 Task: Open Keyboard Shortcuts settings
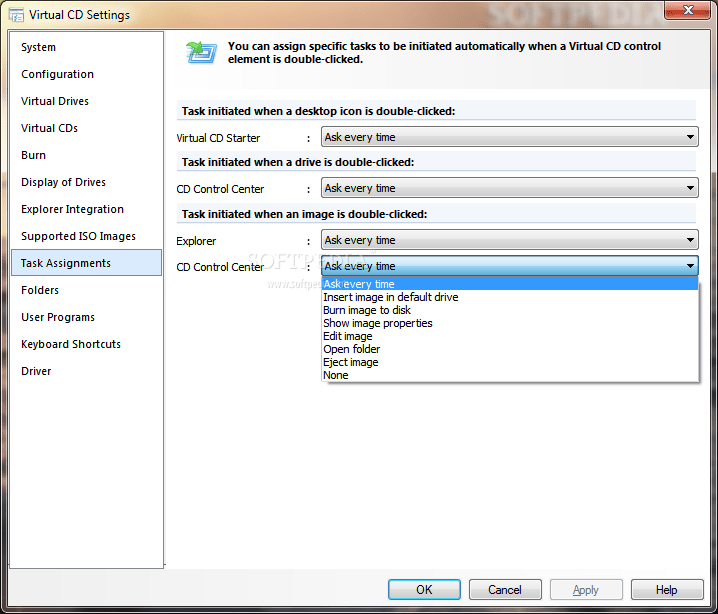pos(86,344)
